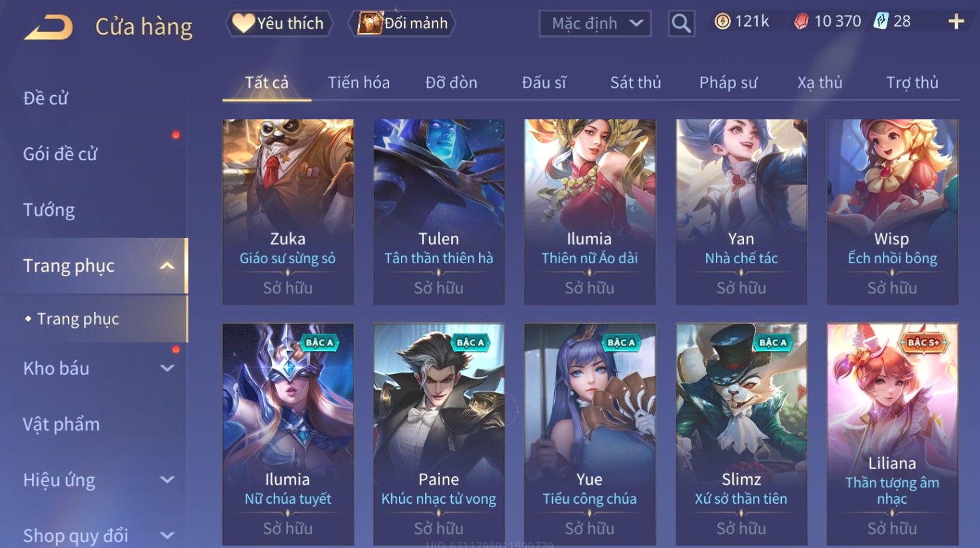Collapse the Trang phục sidebar section
This screenshot has width=980, height=548.
tap(167, 266)
